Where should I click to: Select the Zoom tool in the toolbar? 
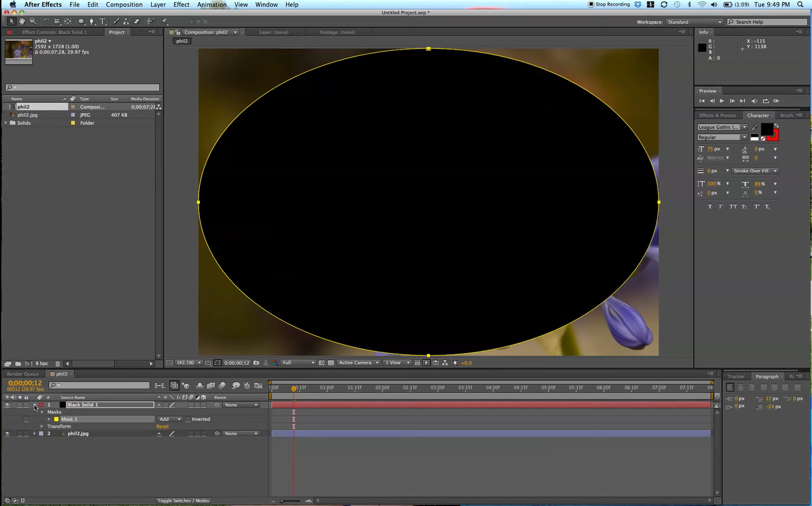pyautogui.click(x=33, y=20)
